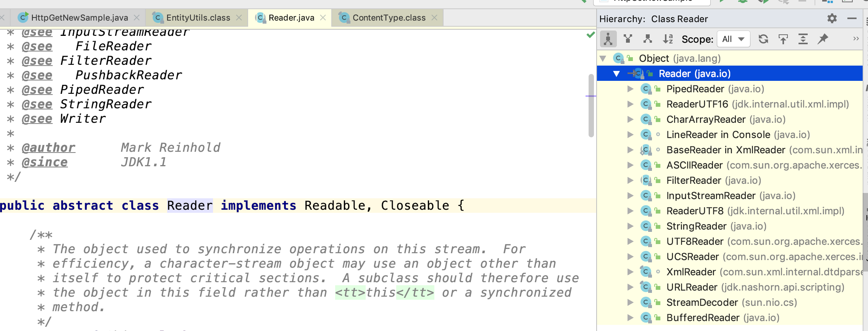The width and height of the screenshot is (868, 331).
Task: Click the @see StringReader reference
Action: pyautogui.click(x=106, y=104)
